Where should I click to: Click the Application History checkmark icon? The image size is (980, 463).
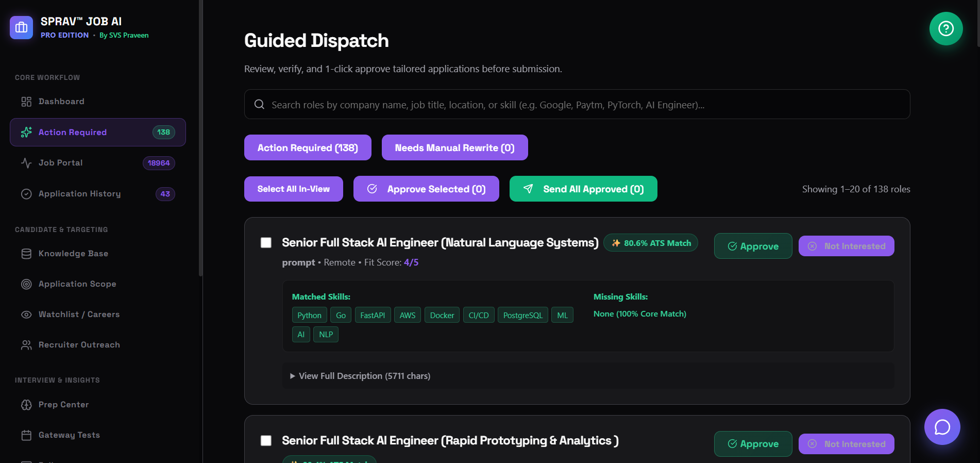coord(26,194)
